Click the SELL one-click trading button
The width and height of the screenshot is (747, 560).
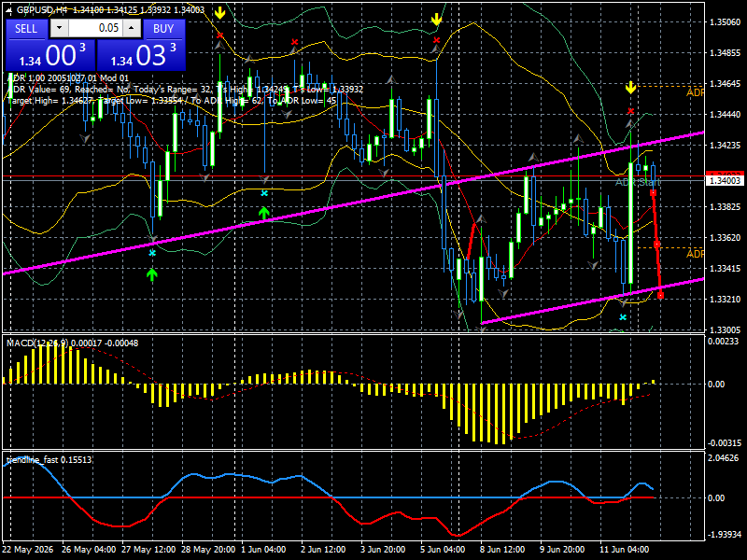[26, 29]
